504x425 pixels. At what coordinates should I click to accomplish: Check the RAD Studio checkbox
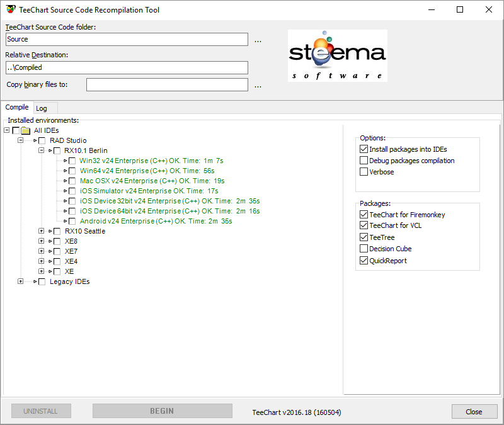(42, 140)
